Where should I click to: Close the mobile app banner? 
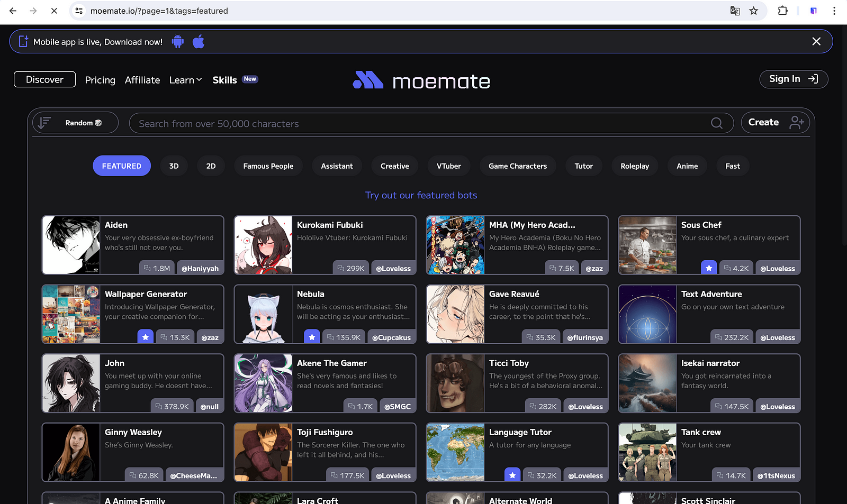coord(816,41)
